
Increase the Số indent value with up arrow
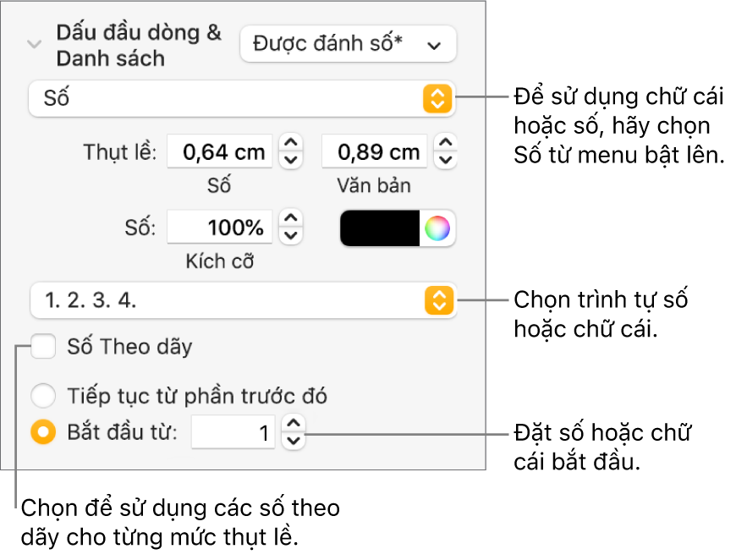[x=291, y=144]
